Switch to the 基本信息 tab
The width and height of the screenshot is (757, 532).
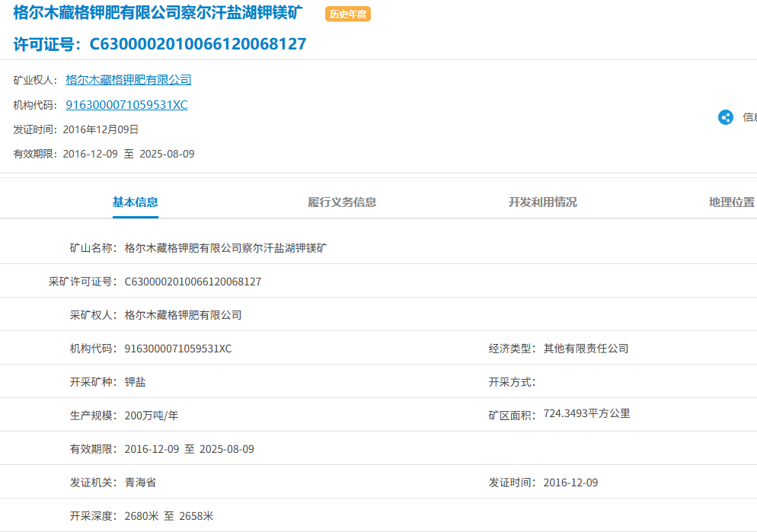point(134,202)
